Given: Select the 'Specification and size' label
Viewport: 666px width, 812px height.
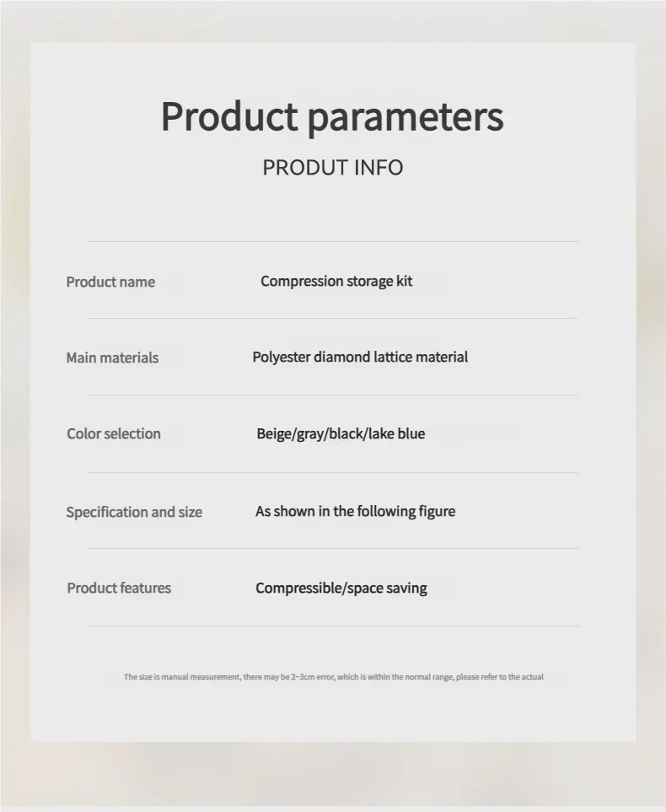Looking at the screenshot, I should pyautogui.click(x=134, y=512).
